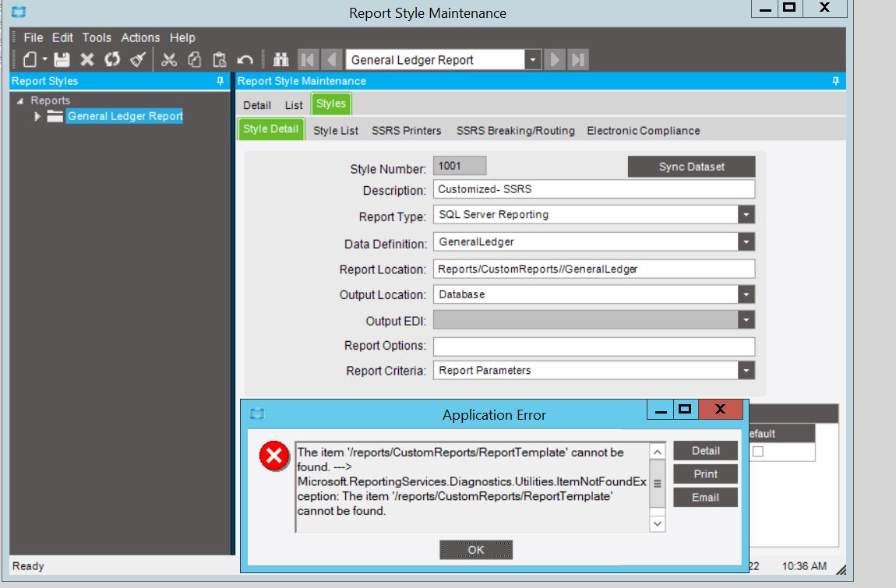Open the File menu
The height and width of the screenshot is (588, 896).
(x=34, y=37)
